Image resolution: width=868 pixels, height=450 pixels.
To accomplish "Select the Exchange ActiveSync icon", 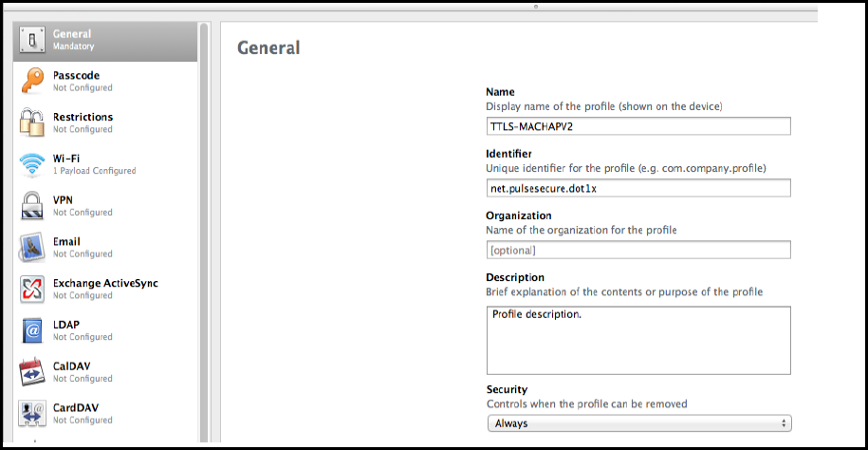I will pyautogui.click(x=32, y=289).
